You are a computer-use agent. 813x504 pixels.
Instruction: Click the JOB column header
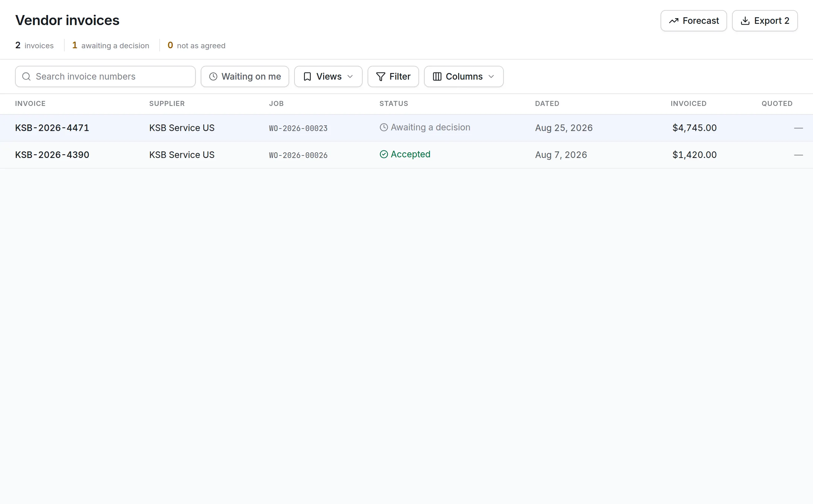click(276, 103)
